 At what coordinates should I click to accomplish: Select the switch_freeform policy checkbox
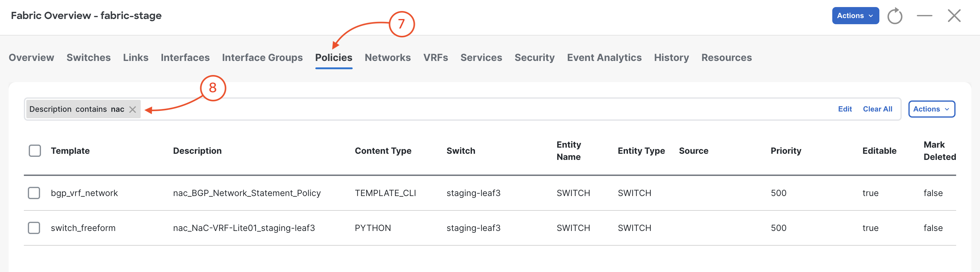[x=34, y=228]
